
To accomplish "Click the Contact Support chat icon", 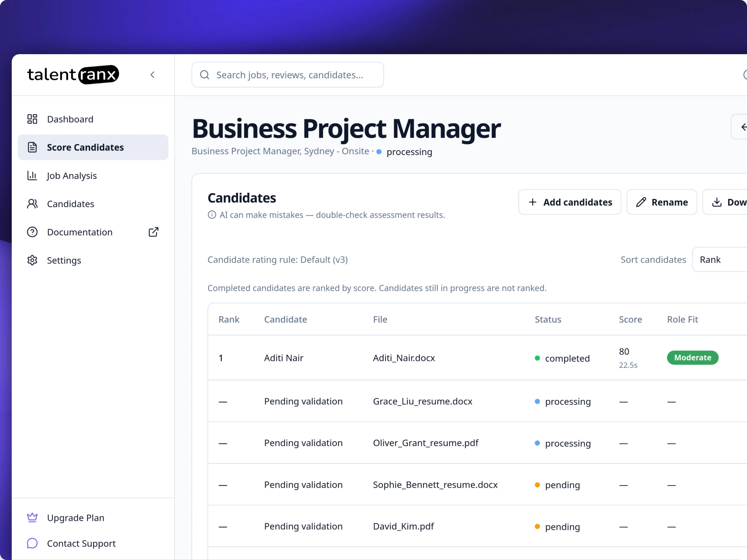I will (x=32, y=543).
